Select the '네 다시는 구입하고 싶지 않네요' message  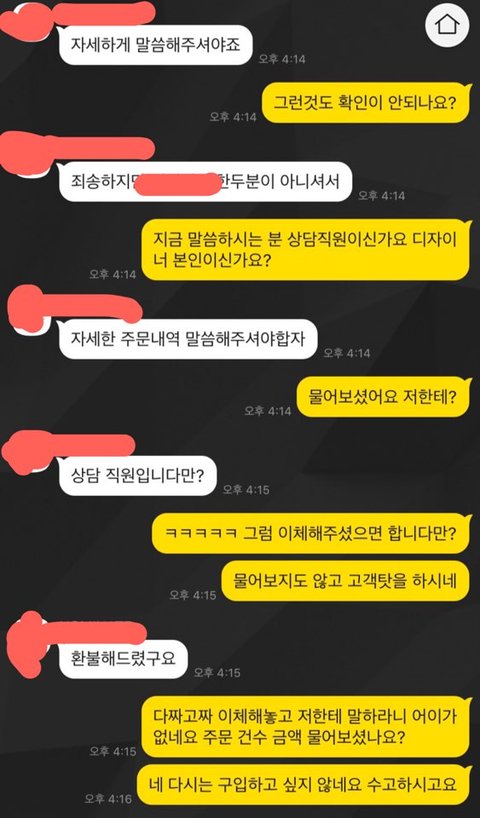[304, 785]
